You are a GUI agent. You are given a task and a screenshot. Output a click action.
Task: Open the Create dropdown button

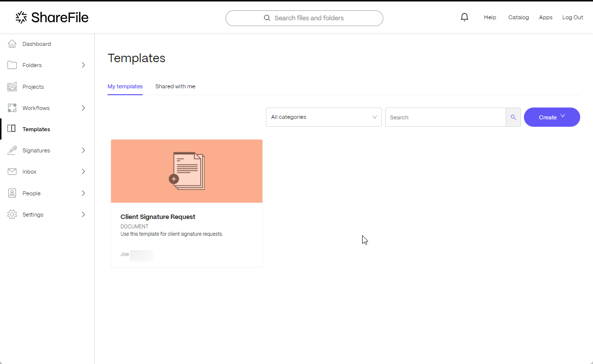click(552, 117)
